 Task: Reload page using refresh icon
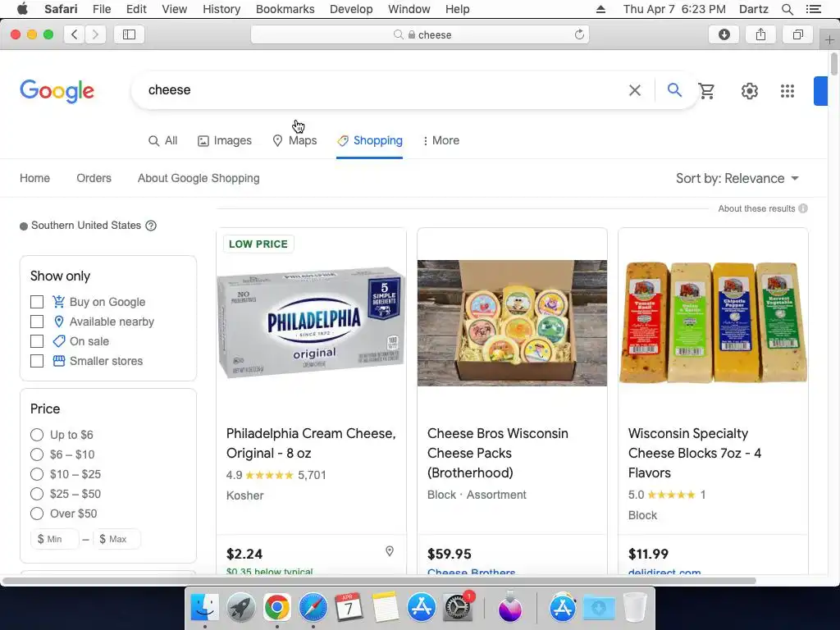tap(579, 34)
